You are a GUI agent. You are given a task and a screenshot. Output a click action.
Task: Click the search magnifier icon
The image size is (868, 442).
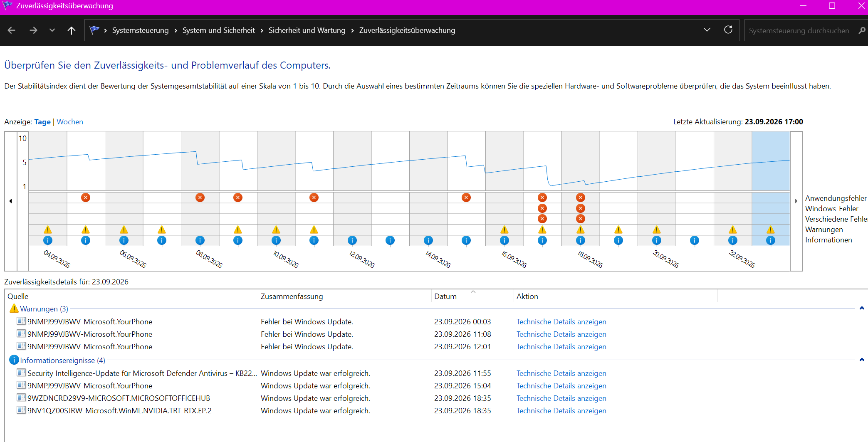click(862, 30)
